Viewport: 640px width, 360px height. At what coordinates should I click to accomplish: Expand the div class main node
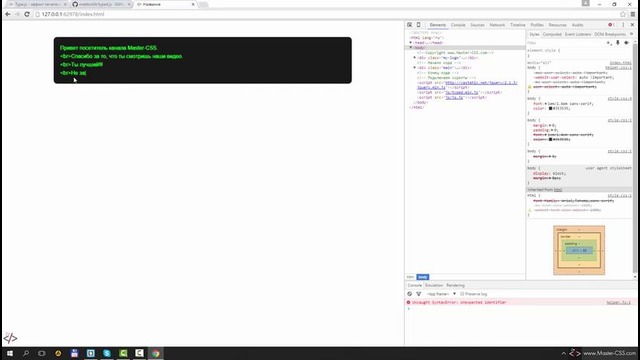[415, 68]
